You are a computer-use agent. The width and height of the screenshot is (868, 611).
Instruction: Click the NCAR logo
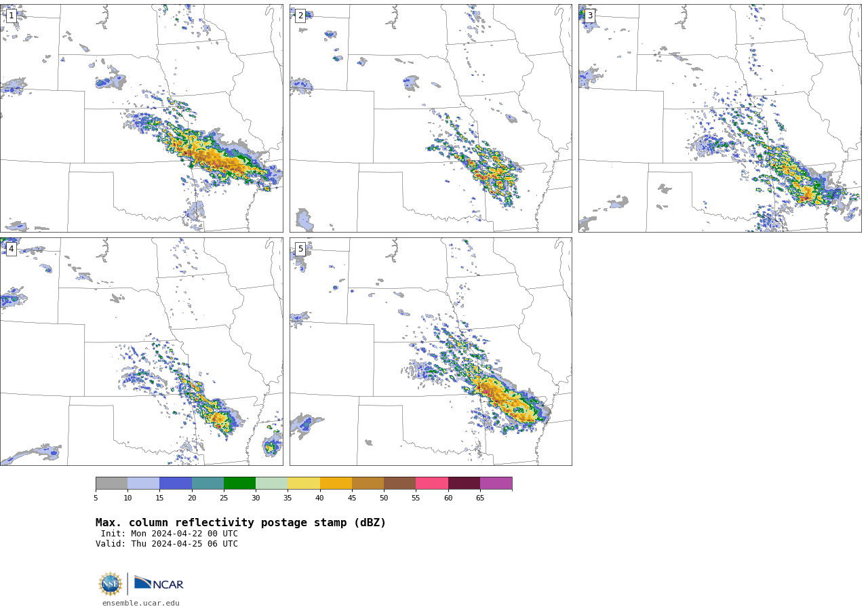tap(159, 584)
